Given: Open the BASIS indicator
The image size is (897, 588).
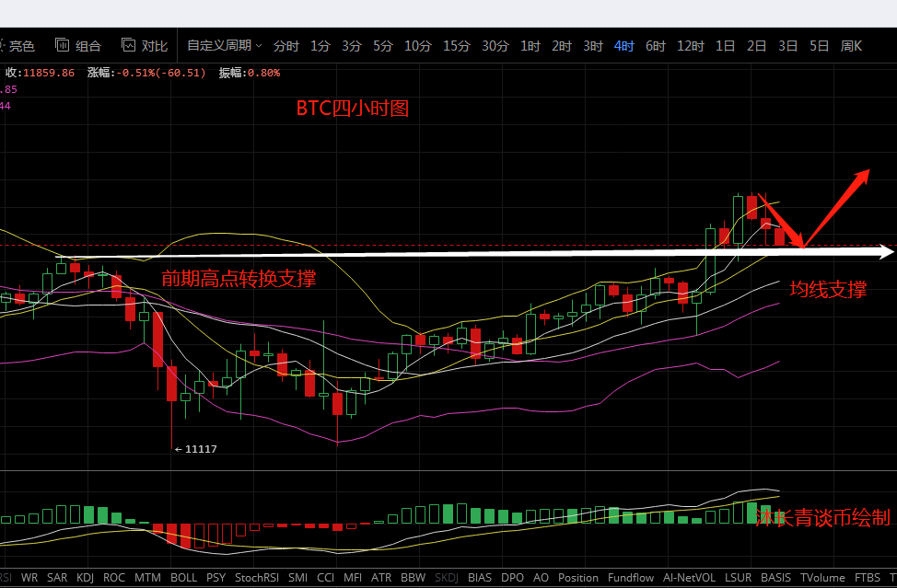Looking at the screenshot, I should pyautogui.click(x=775, y=578).
